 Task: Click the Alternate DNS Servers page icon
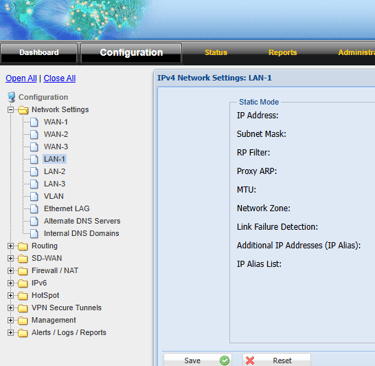(x=34, y=221)
